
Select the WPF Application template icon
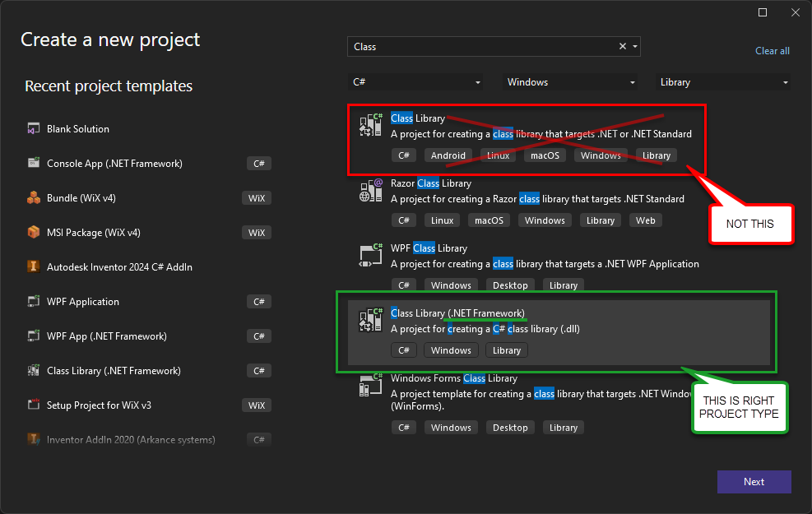(x=34, y=301)
